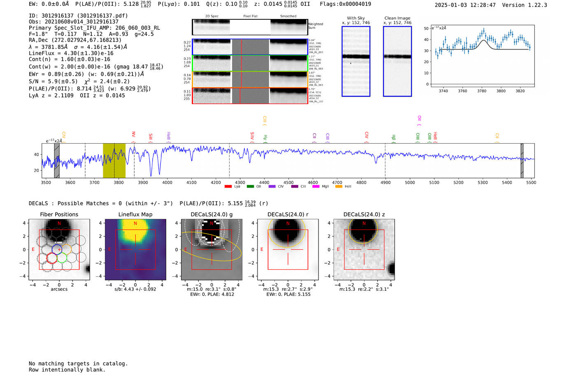Click the 2D Spec column header
576x392 pixels.
click(x=212, y=16)
